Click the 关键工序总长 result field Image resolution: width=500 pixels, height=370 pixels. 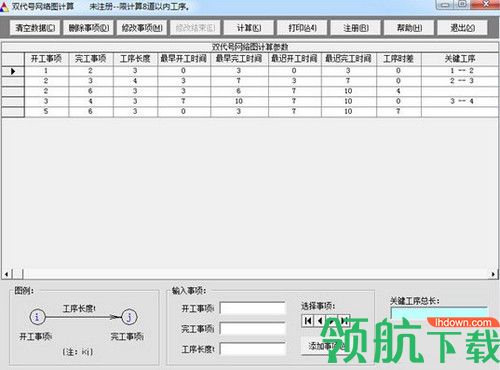[439, 313]
